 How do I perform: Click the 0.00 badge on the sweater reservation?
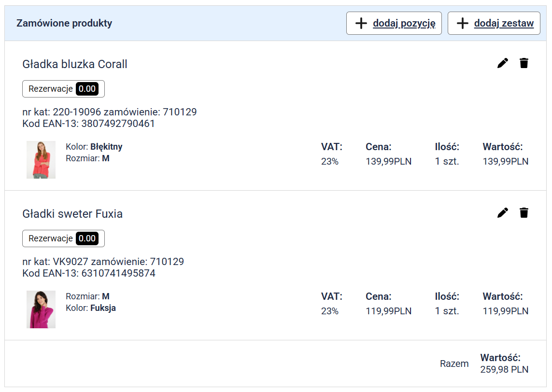[x=87, y=238]
